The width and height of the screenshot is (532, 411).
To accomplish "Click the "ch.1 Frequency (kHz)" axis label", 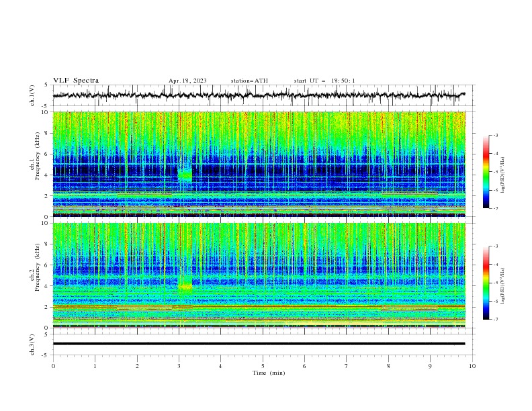I will [x=35, y=156].
